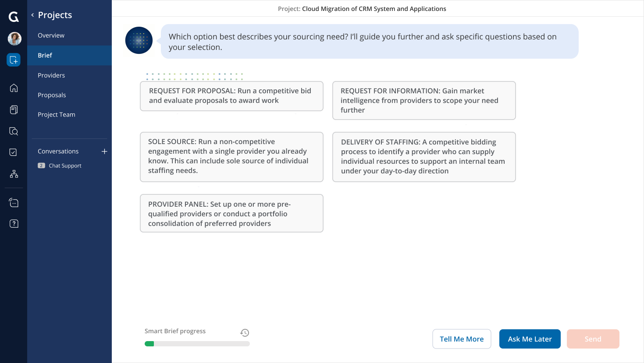Select the document search icon
The image size is (644, 363).
pyautogui.click(x=13, y=131)
